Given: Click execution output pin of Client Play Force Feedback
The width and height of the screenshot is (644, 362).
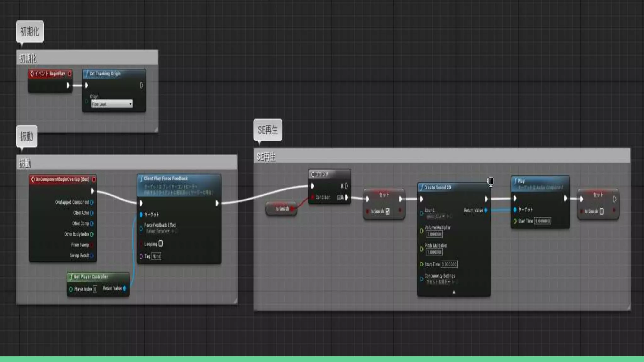Looking at the screenshot, I should (x=217, y=203).
